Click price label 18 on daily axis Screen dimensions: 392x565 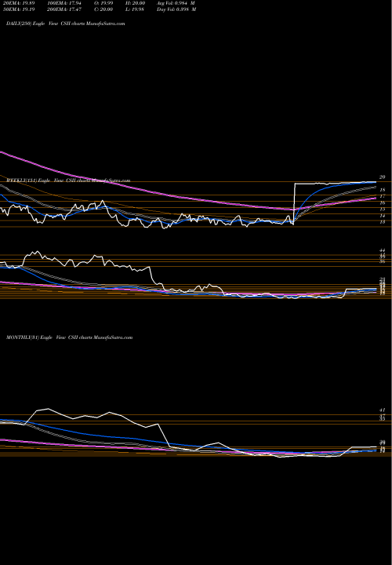coord(383,190)
